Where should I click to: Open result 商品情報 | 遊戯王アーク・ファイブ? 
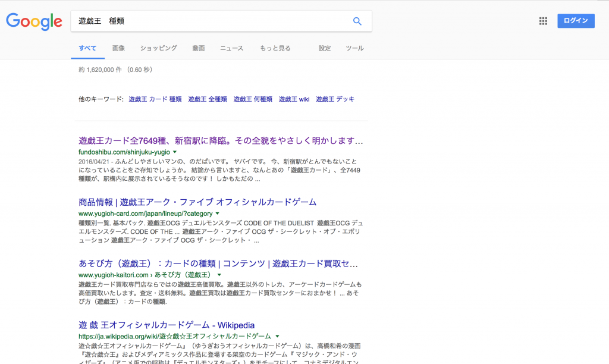click(x=197, y=202)
